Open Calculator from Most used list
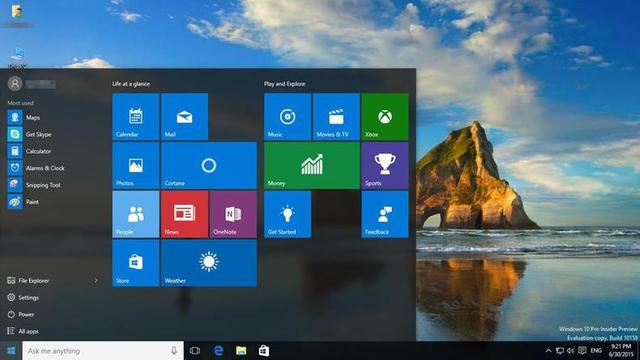 point(53,151)
